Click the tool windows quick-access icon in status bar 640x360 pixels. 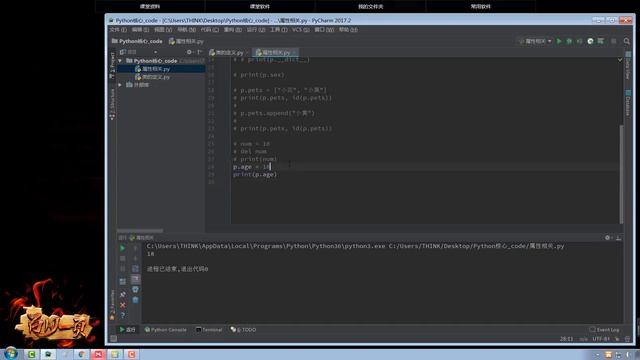click(x=113, y=338)
